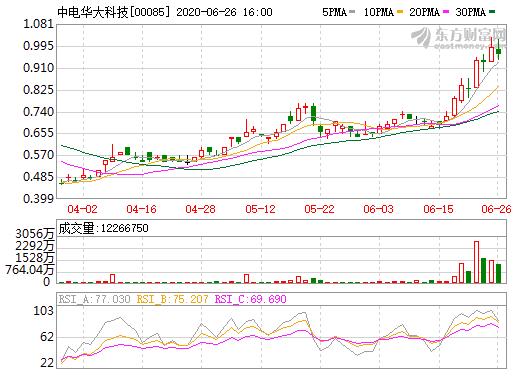Select the 04-16 date axis label
Viewport: 520px width, 376px height.
point(141,209)
